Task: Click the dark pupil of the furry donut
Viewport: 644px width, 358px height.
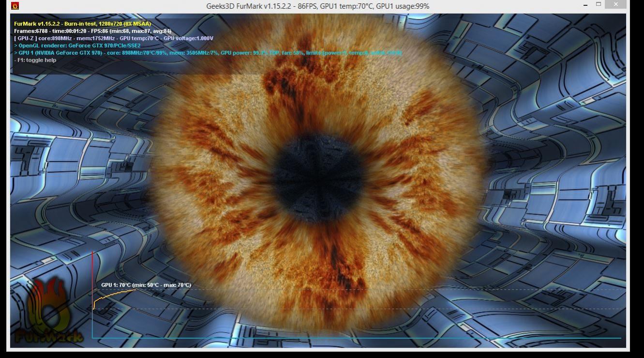Action: point(319,179)
